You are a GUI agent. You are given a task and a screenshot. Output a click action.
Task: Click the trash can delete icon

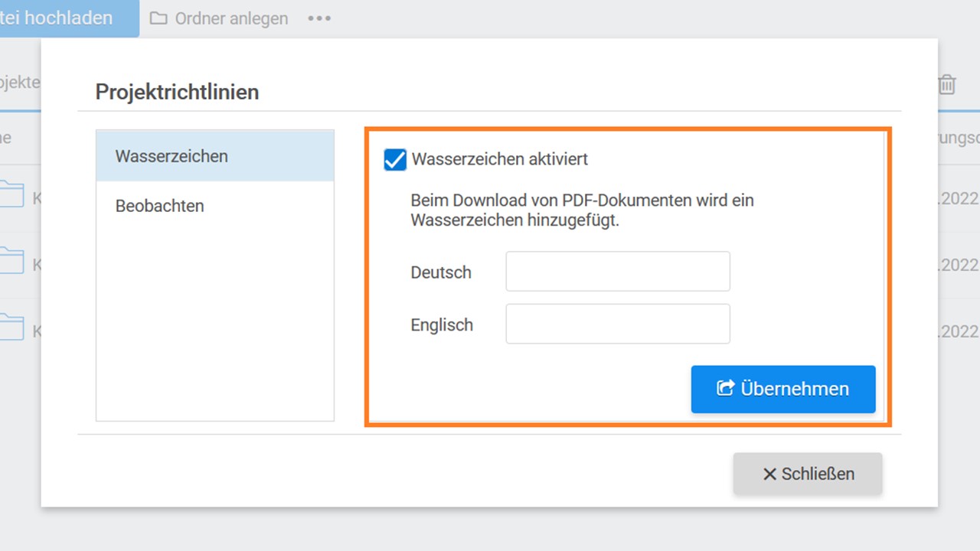(x=947, y=84)
